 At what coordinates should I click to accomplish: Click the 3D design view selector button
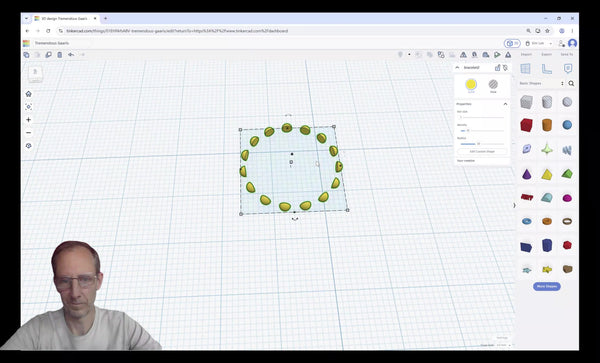(x=512, y=43)
